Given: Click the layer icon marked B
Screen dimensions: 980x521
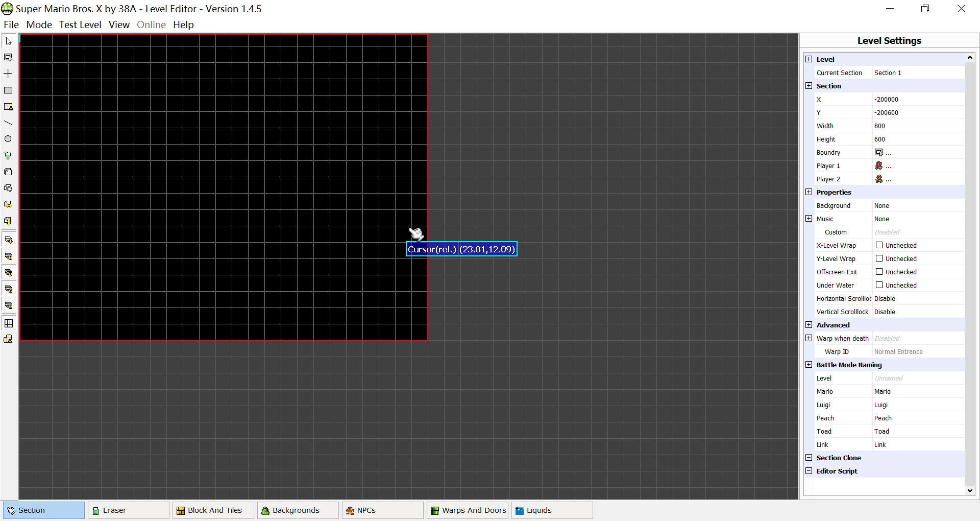Looking at the screenshot, I should (9, 272).
